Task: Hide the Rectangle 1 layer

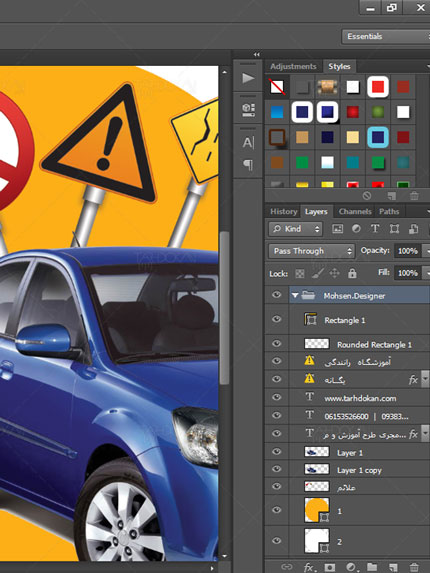Action: [x=277, y=319]
